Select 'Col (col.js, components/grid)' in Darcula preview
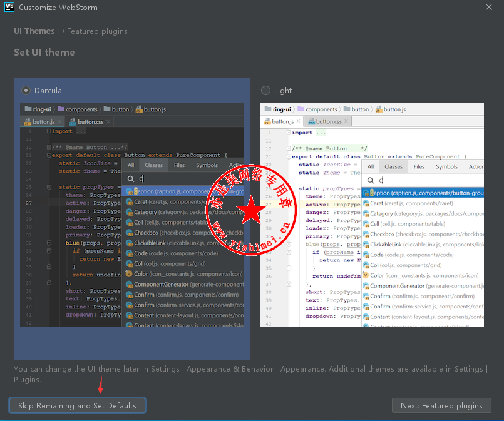Screen dimensions: 504x421 click(183, 263)
